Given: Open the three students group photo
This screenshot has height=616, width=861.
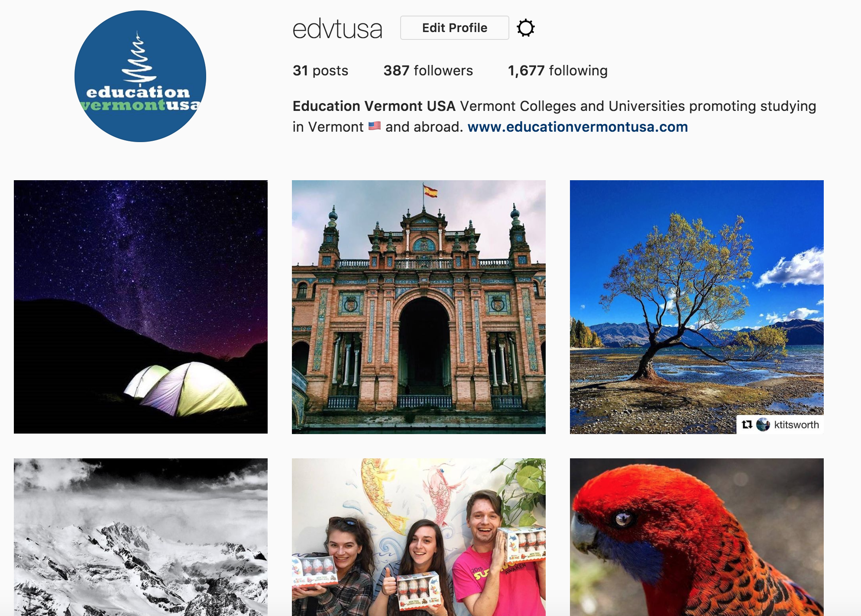Looking at the screenshot, I should 419,537.
